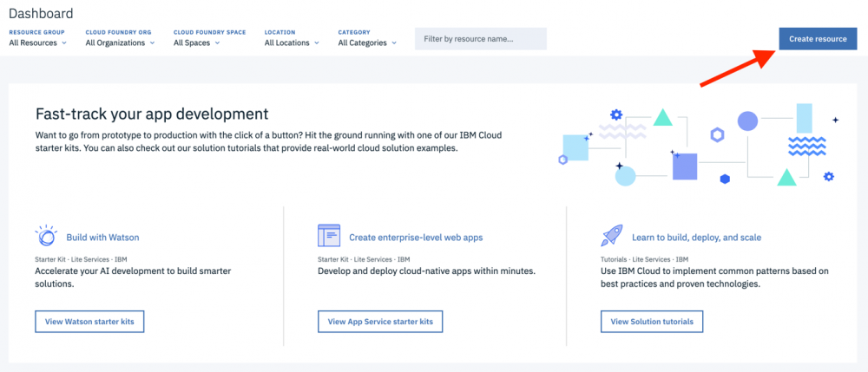Click the rocket icon beside Learn to build
This screenshot has height=372, width=868.
(611, 236)
